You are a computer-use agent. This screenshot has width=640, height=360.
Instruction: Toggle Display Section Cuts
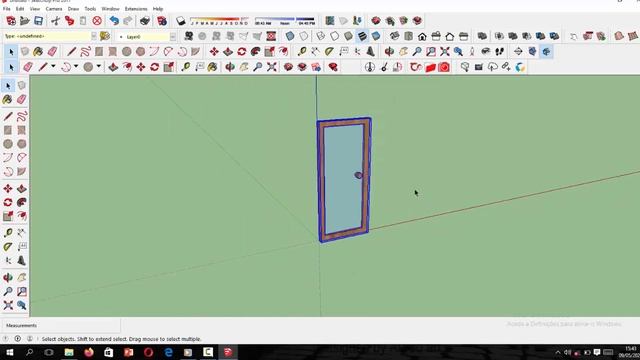(546, 52)
